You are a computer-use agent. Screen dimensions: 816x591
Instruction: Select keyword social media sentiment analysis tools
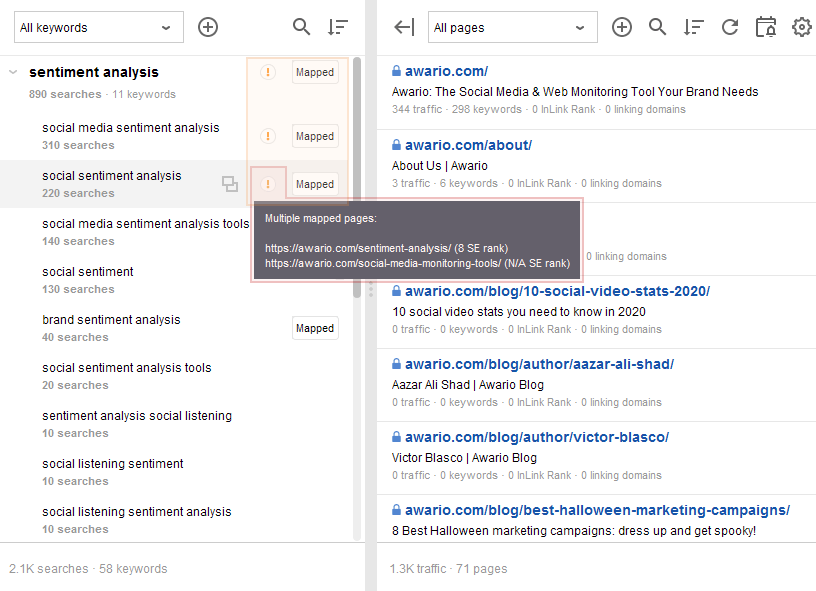pos(146,224)
